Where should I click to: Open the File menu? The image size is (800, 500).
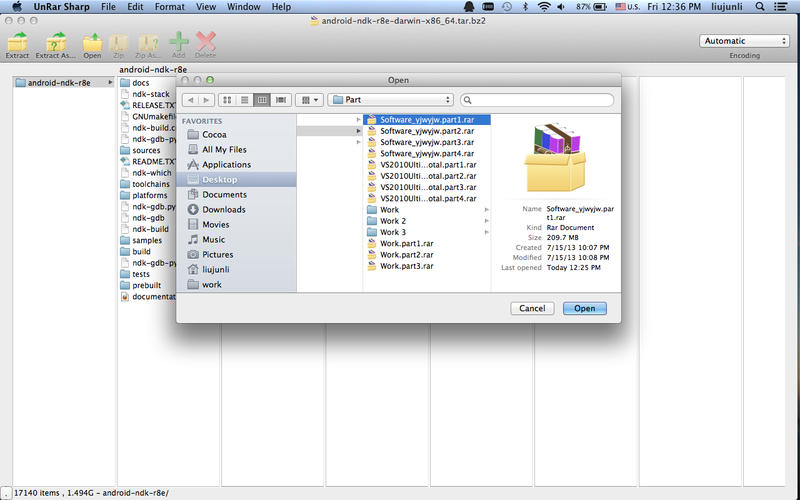tap(108, 7)
